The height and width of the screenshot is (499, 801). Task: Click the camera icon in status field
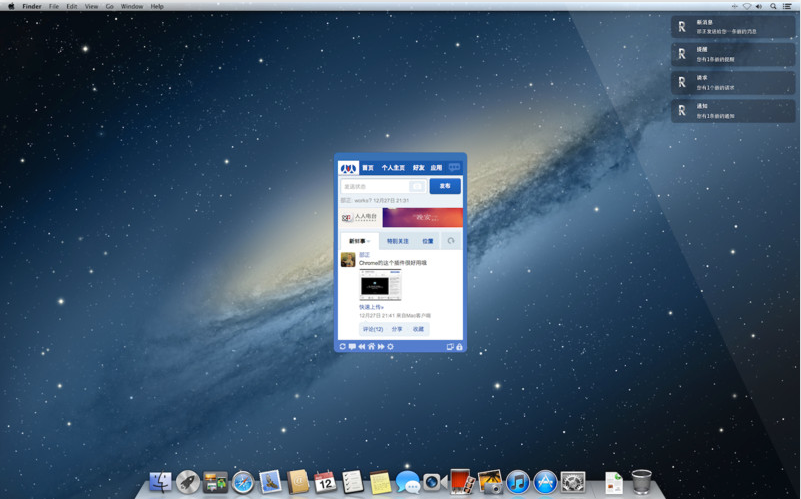417,186
